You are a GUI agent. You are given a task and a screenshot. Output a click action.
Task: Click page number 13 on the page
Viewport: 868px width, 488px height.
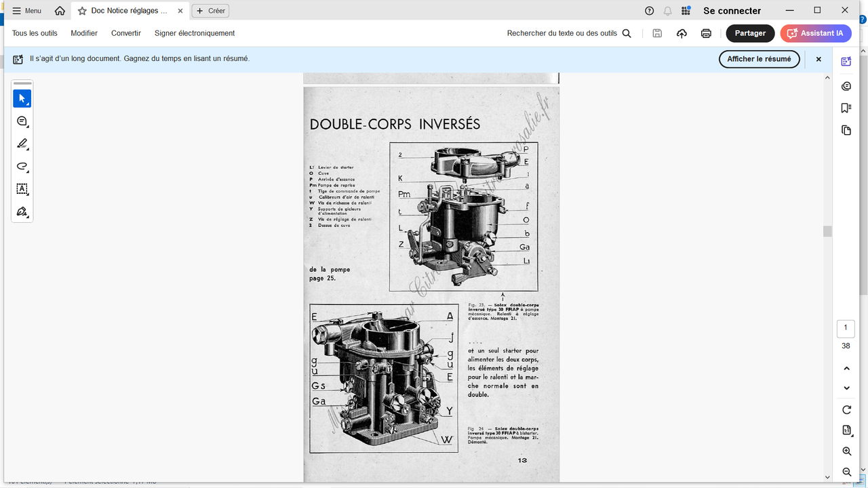point(522,460)
